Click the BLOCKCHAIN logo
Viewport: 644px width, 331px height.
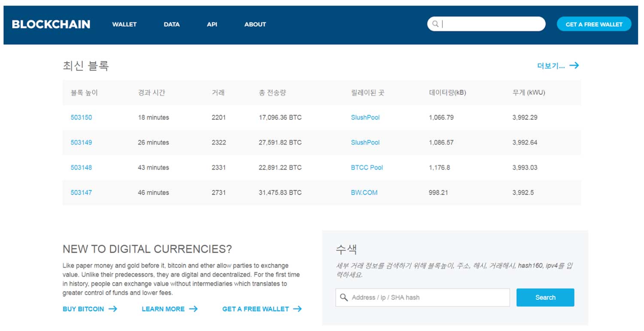coord(51,24)
